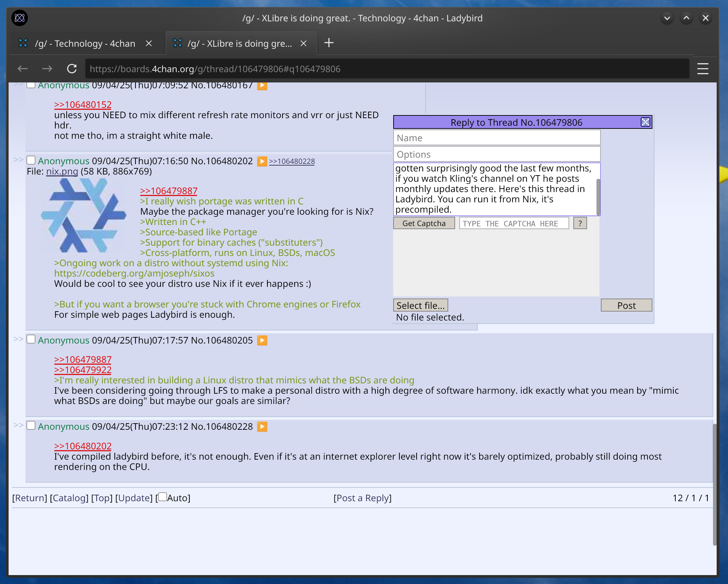Viewport: 728px width, 584px height.
Task: Close the quick reply window
Action: point(645,122)
